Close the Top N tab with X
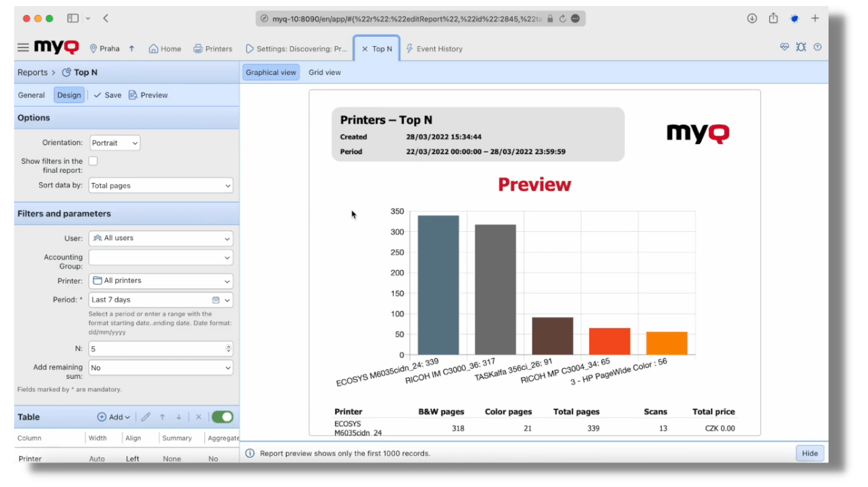The width and height of the screenshot is (868, 487). coord(365,49)
